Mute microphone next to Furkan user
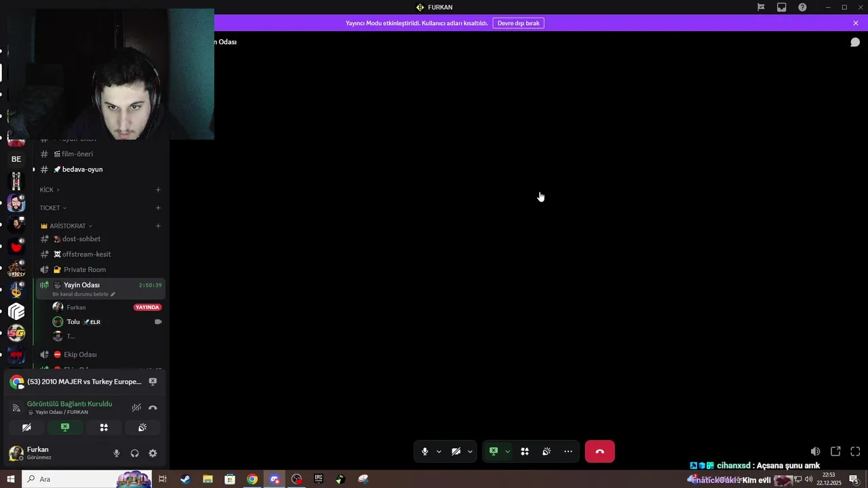The image size is (868, 488). point(117,453)
